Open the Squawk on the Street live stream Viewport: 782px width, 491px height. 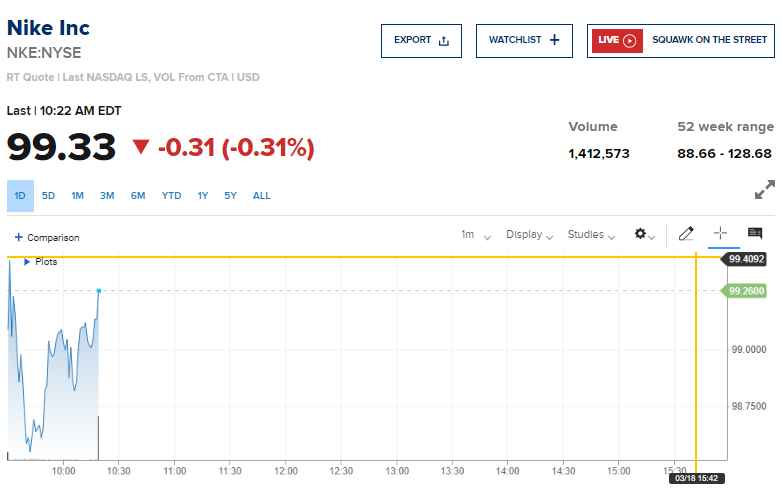tap(680, 40)
